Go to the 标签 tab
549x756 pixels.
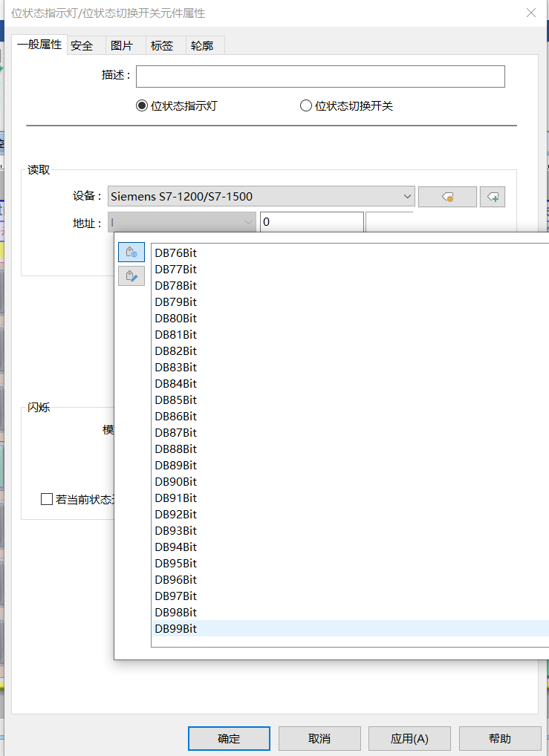(162, 46)
